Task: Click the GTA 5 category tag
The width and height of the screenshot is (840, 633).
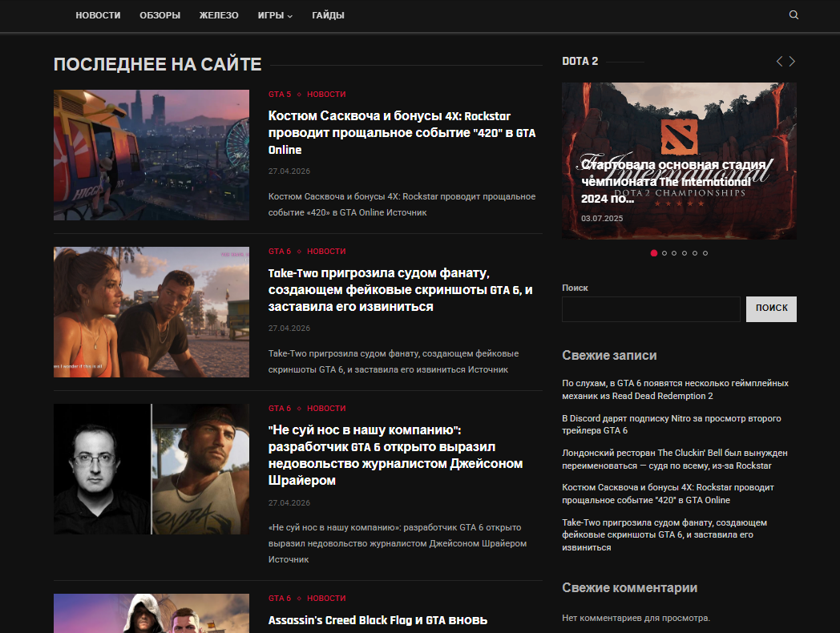Action: 280,95
